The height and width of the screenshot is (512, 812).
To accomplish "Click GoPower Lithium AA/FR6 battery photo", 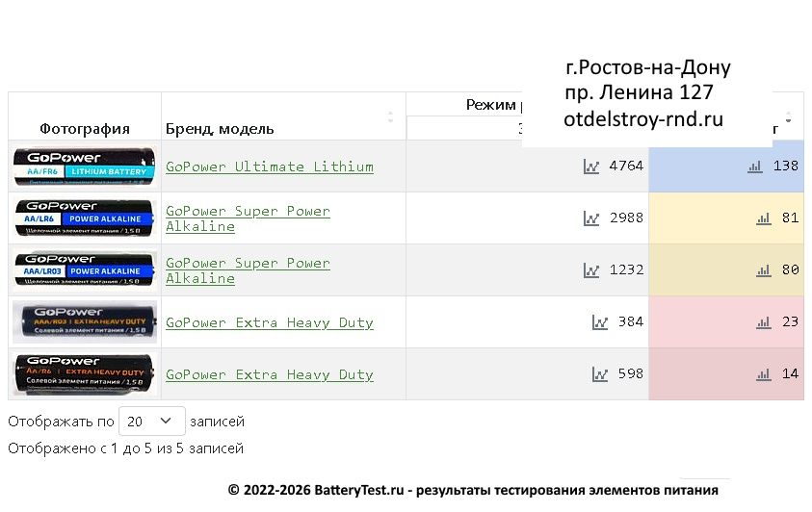I will (85, 166).
